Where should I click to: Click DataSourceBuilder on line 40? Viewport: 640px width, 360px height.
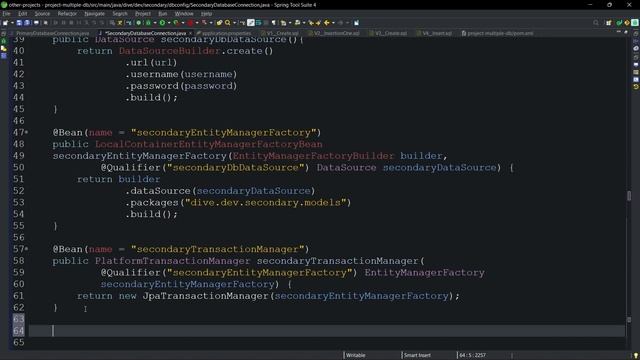[x=169, y=51]
